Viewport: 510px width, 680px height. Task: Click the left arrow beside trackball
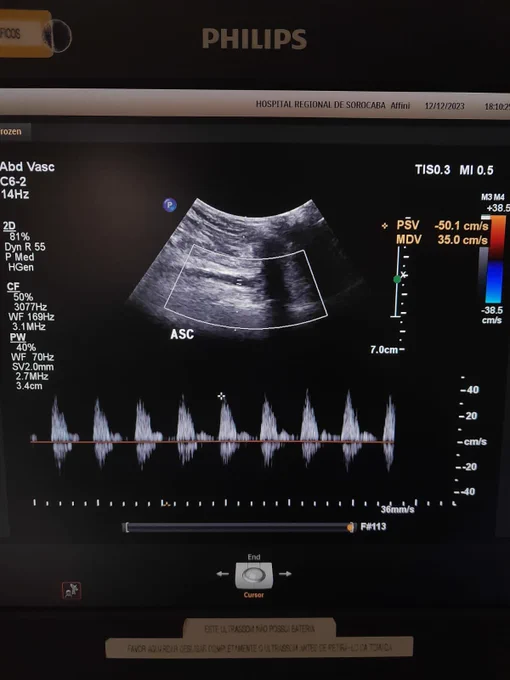point(222,574)
